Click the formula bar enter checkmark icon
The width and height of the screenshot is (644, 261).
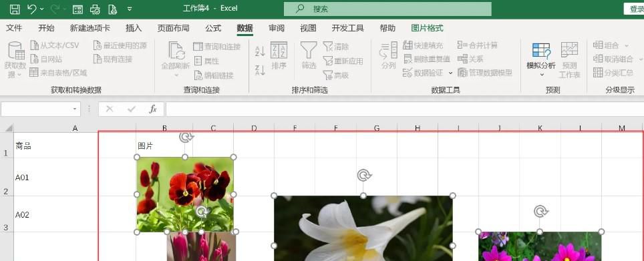click(132, 109)
